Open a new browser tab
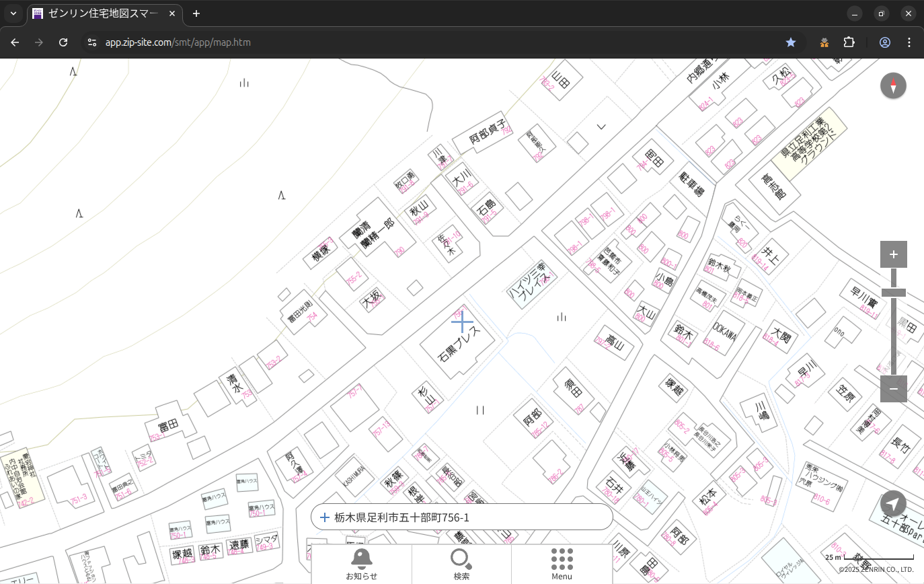Viewport: 924px width, 584px height. 196,13
